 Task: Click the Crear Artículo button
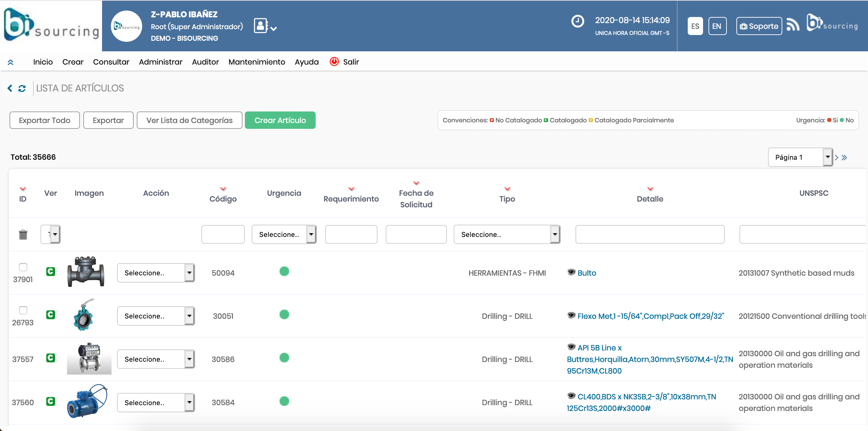pos(280,120)
